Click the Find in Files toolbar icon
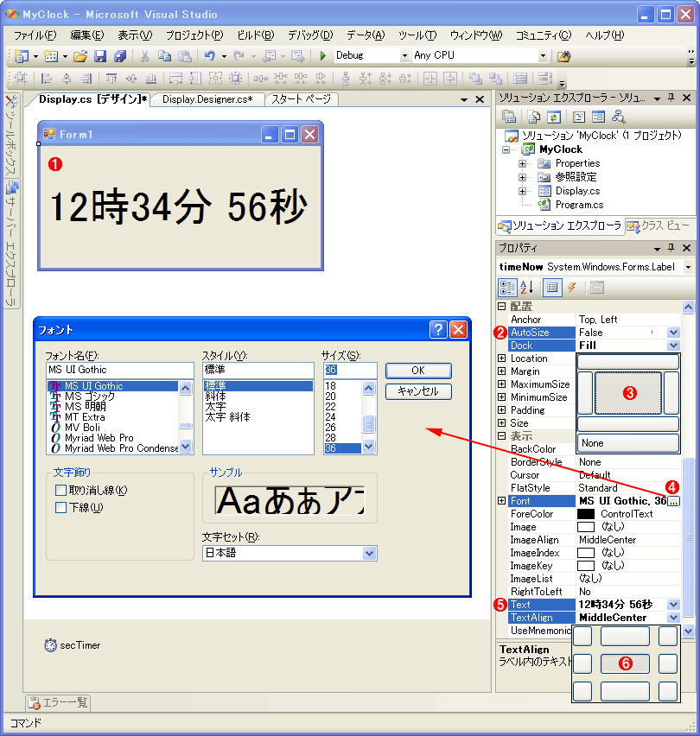Viewport: 700px width, 736px height. (x=563, y=56)
